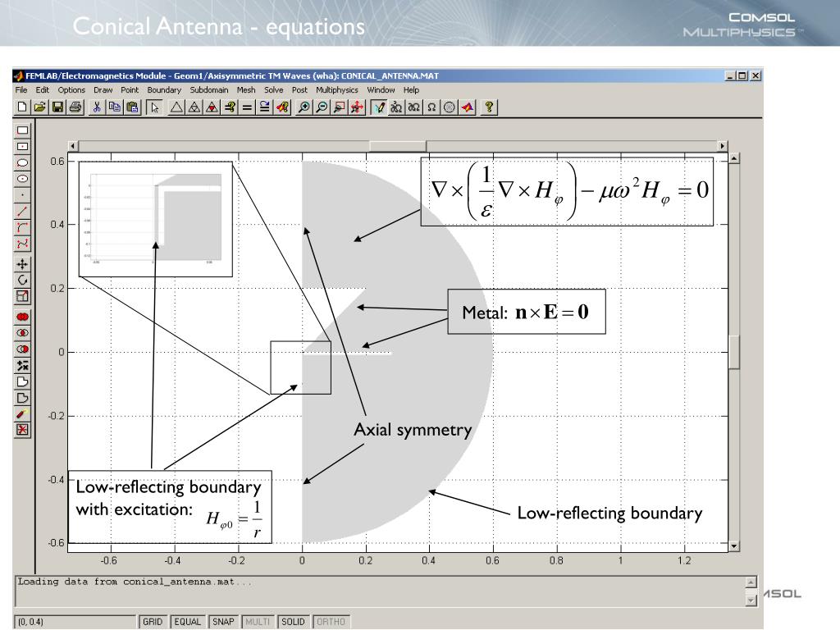Refine mesh with the subdivided triangle icon
Viewport: 840px width, 630px height.
[194, 107]
